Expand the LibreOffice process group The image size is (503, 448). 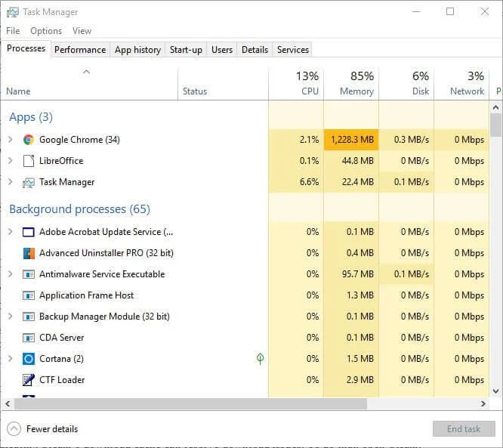tap(11, 160)
